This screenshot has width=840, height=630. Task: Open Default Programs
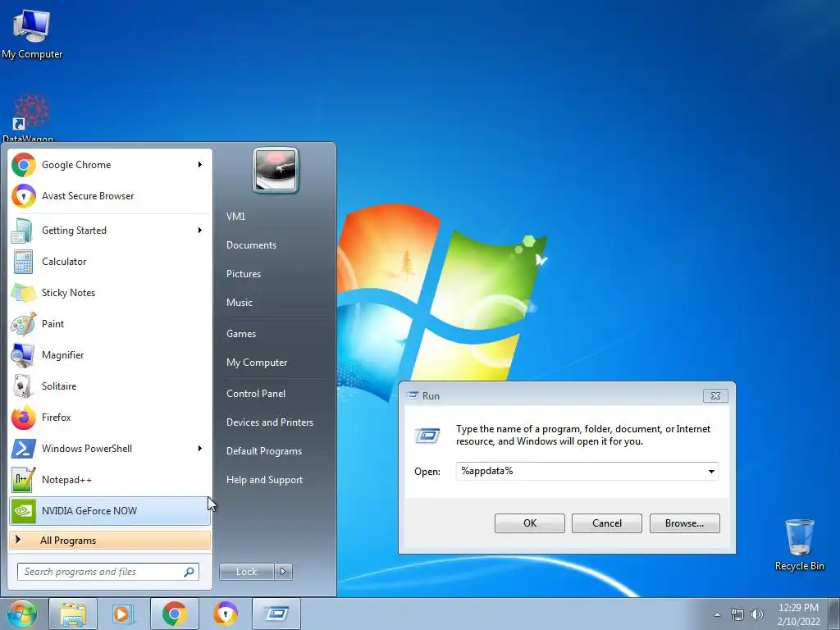(x=263, y=451)
